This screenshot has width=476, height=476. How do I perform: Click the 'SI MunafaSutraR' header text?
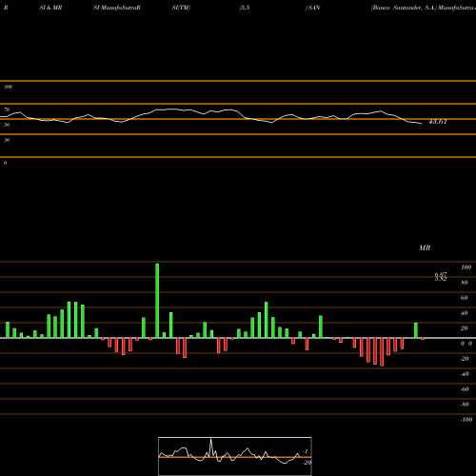coord(117,8)
